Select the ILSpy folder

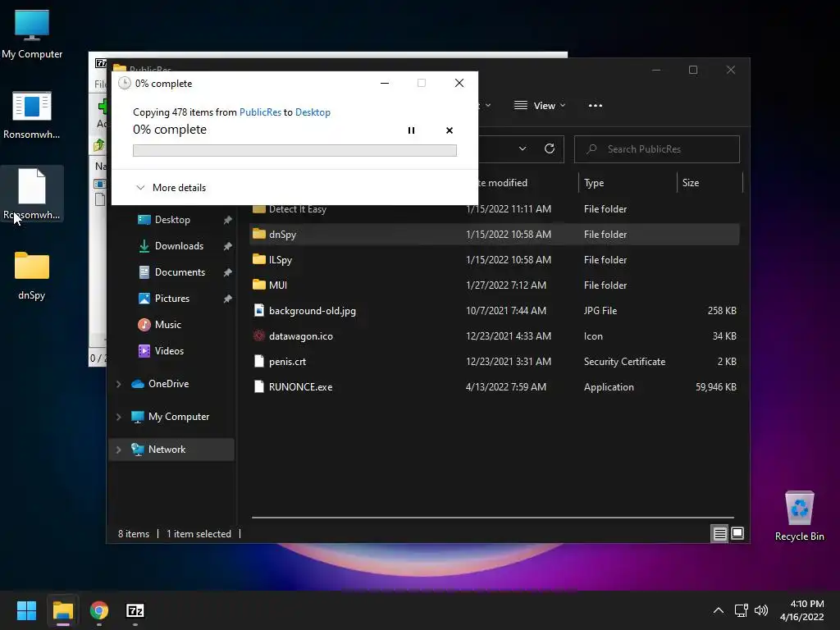tap(495, 260)
